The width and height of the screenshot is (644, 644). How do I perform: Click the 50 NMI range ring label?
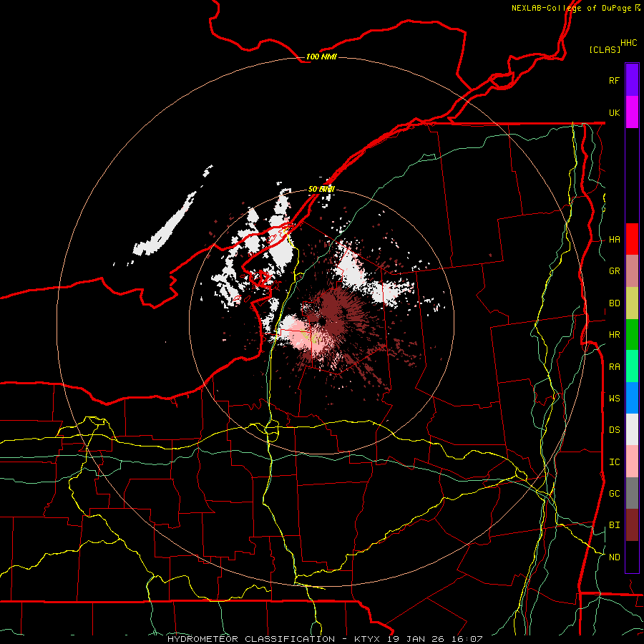[321, 190]
